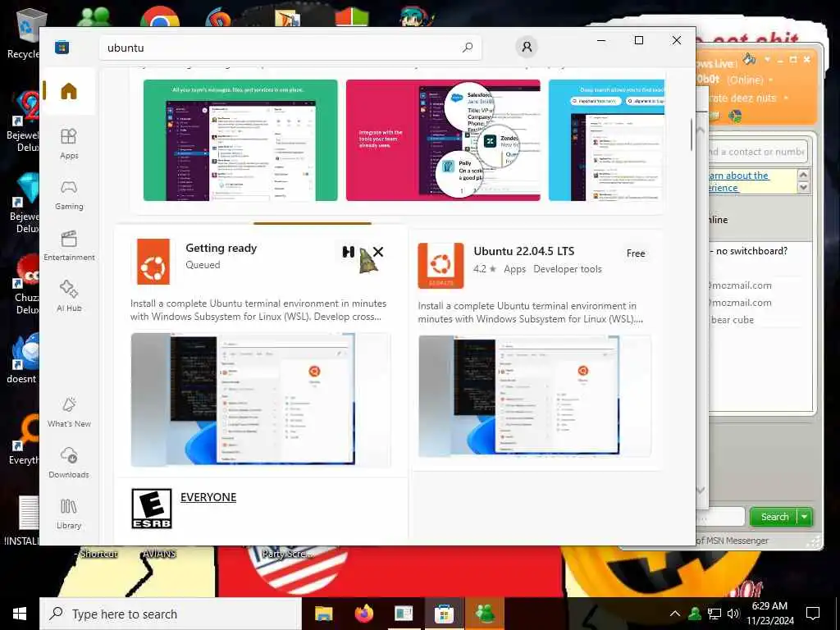Click the orange Ubuntu app icon on Getting ready card
The width and height of the screenshot is (840, 630).
tap(153, 262)
